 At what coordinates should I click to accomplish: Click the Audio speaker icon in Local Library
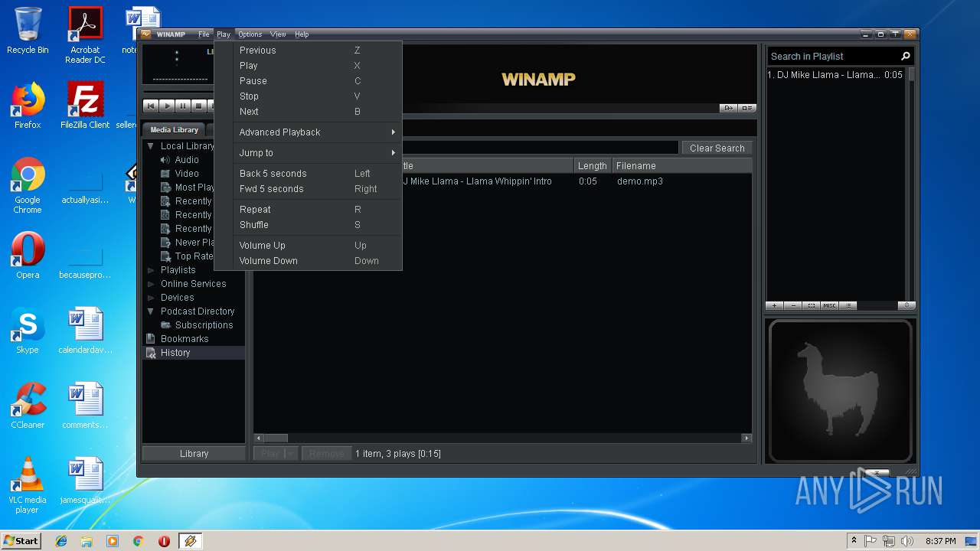[165, 160]
